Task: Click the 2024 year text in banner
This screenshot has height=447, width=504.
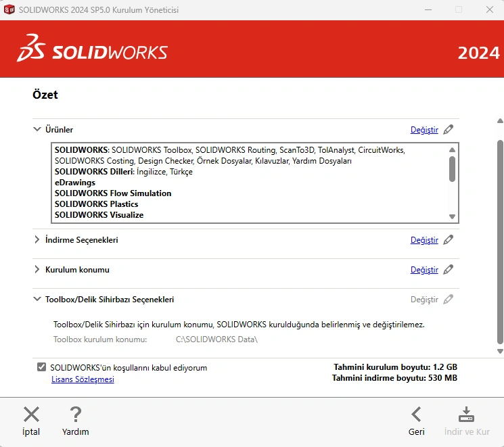Action: [x=478, y=53]
